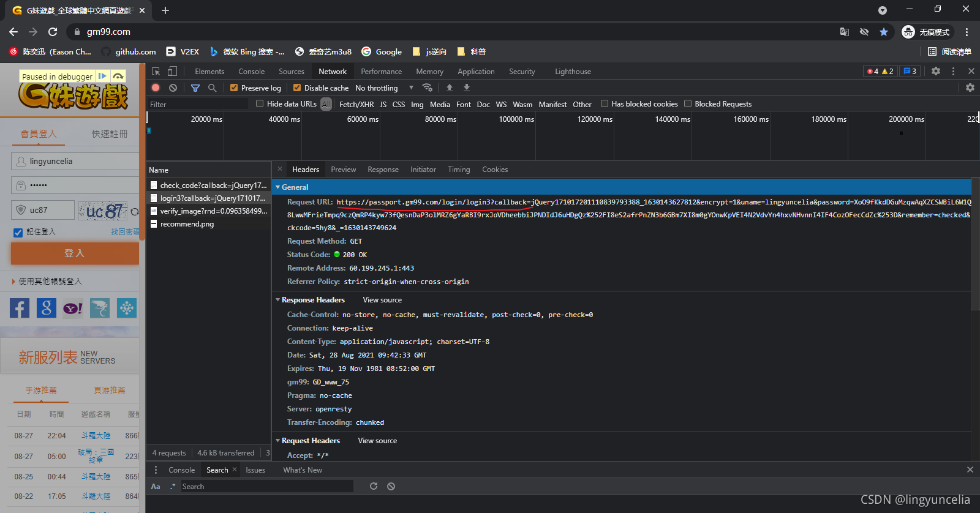
Task: Click the Google login icon
Action: (x=47, y=308)
